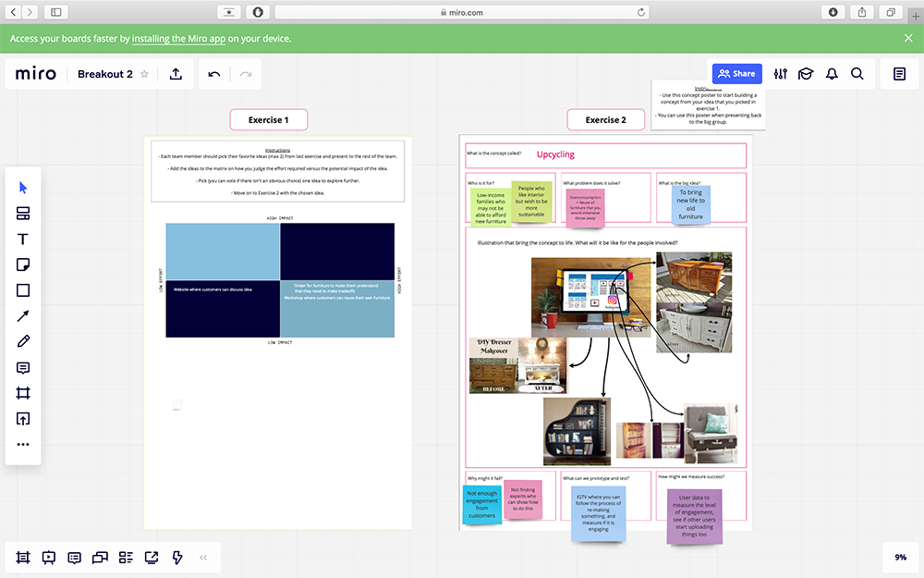
Task: Dismiss the green install banner
Action: point(908,38)
